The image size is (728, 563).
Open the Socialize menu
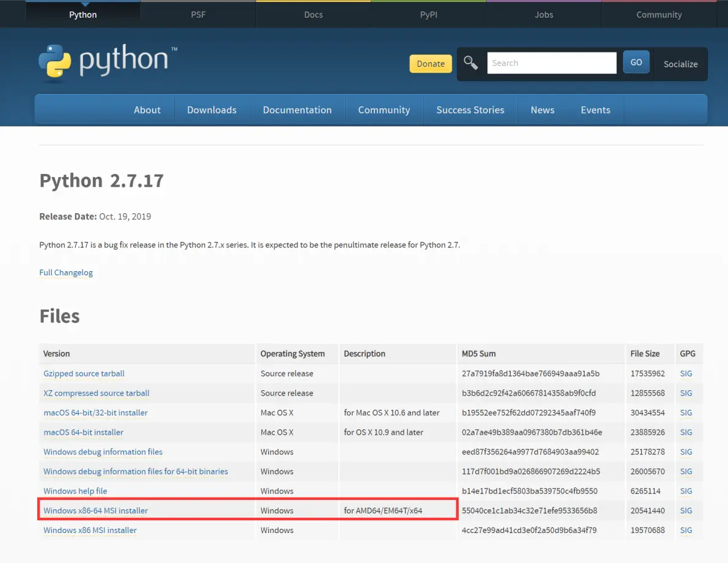680,64
